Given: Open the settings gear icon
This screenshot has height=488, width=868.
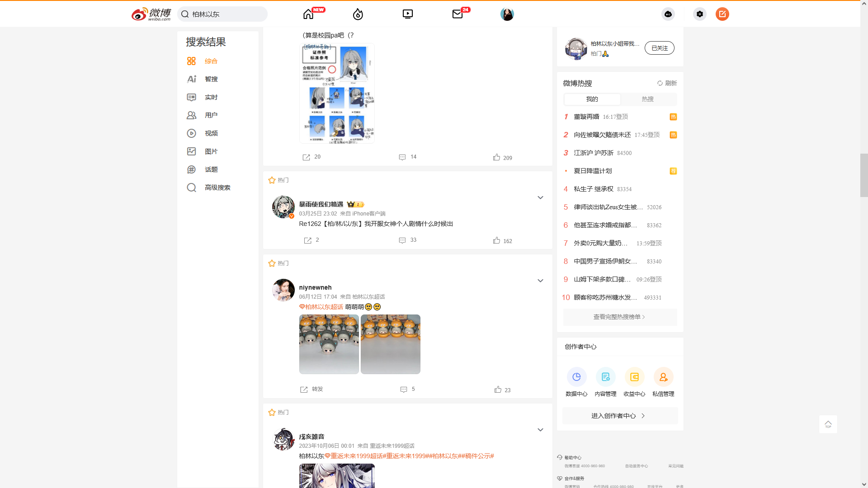Looking at the screenshot, I should click(700, 14).
